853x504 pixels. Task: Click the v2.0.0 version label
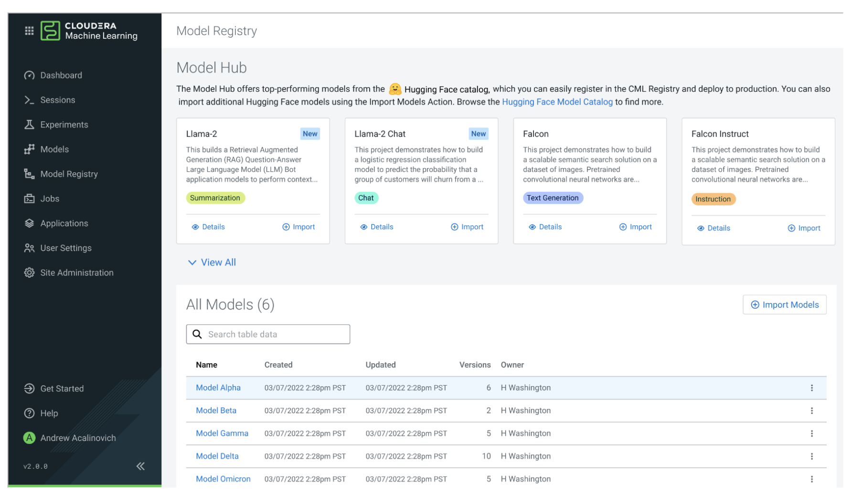click(36, 467)
